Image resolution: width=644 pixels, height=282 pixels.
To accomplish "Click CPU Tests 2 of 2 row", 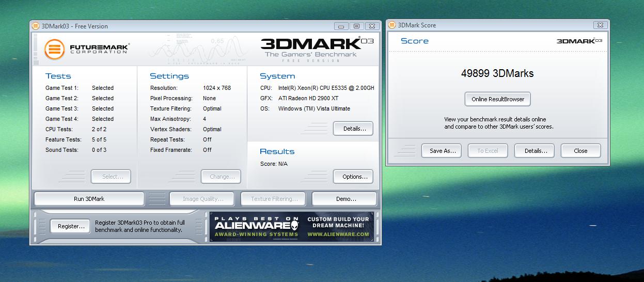I will (76, 129).
